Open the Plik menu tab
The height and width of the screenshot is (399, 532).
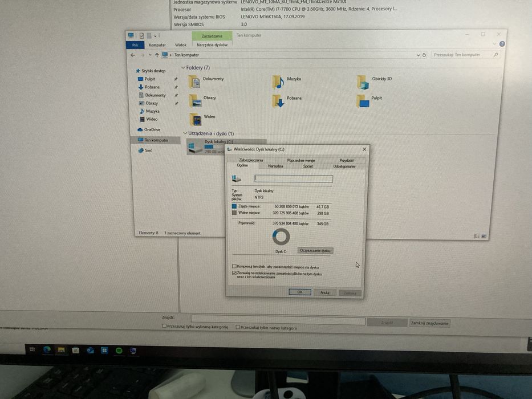point(135,45)
